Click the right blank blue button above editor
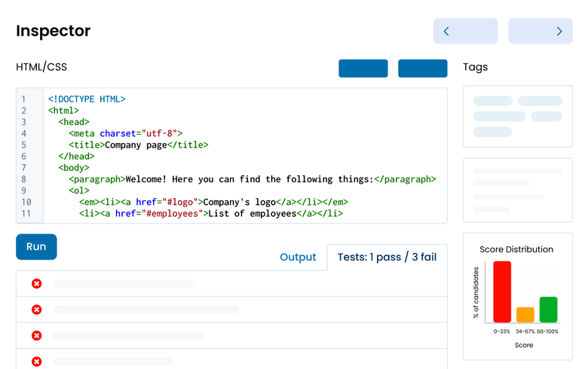588x369 pixels. [x=422, y=68]
